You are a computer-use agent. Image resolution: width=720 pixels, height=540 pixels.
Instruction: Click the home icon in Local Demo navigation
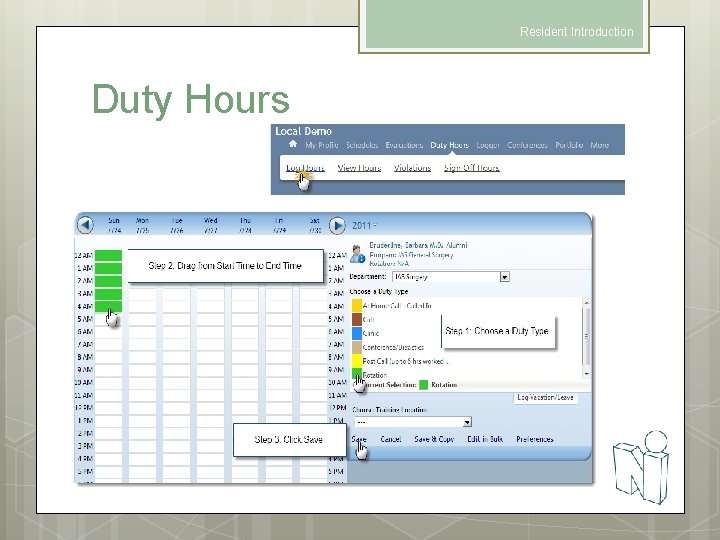coord(293,144)
